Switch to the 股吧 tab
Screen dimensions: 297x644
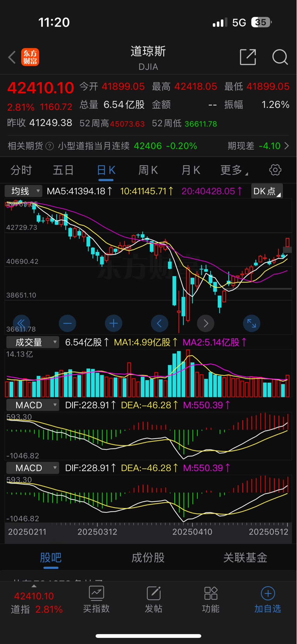click(51, 558)
